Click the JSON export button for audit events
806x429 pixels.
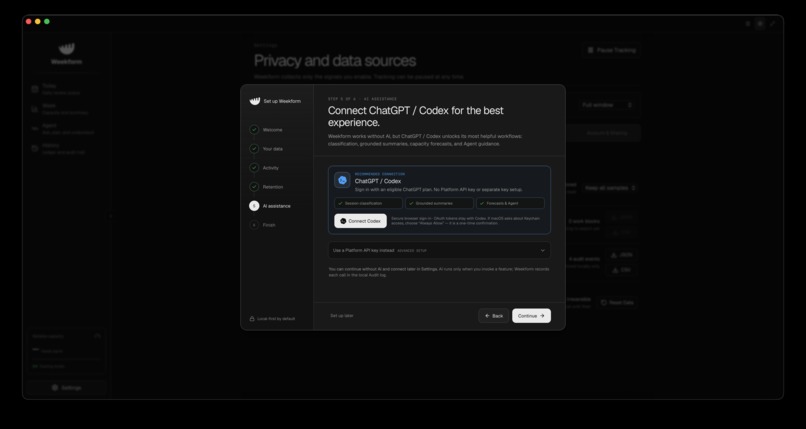621,255
